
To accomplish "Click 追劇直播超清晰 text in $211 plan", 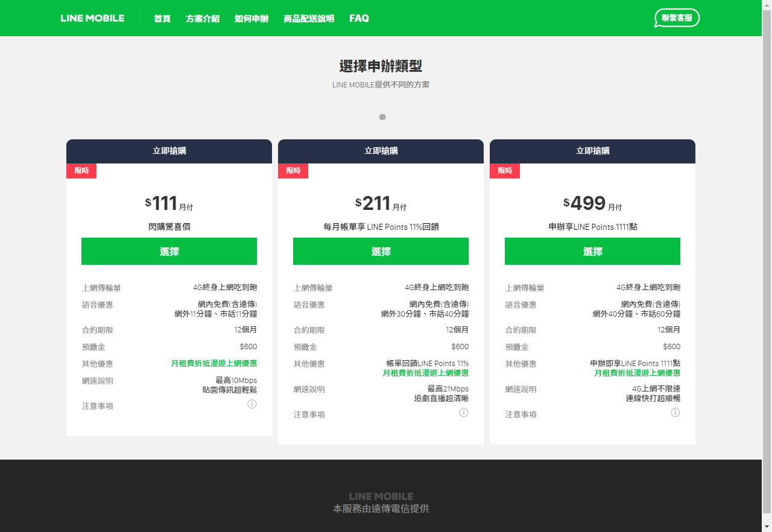I will click(441, 399).
